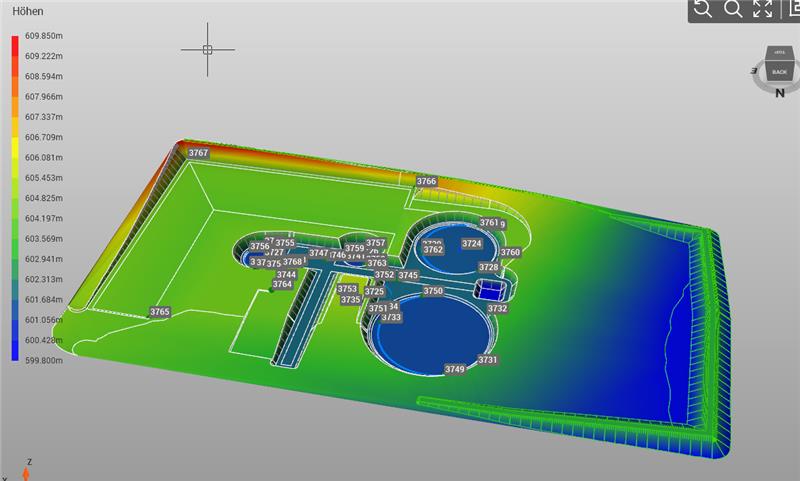Select point label 3755
Viewport: 800px width, 481px height.
[x=285, y=243]
